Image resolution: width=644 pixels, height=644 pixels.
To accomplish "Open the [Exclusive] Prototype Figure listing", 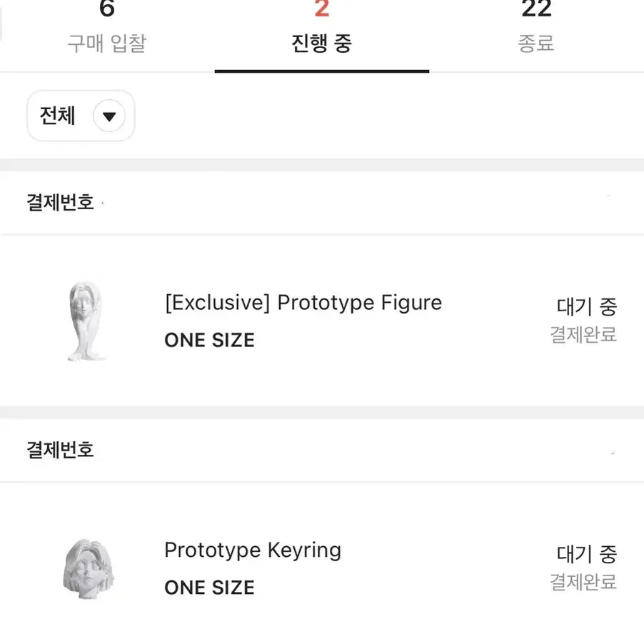I will pyautogui.click(x=303, y=302).
